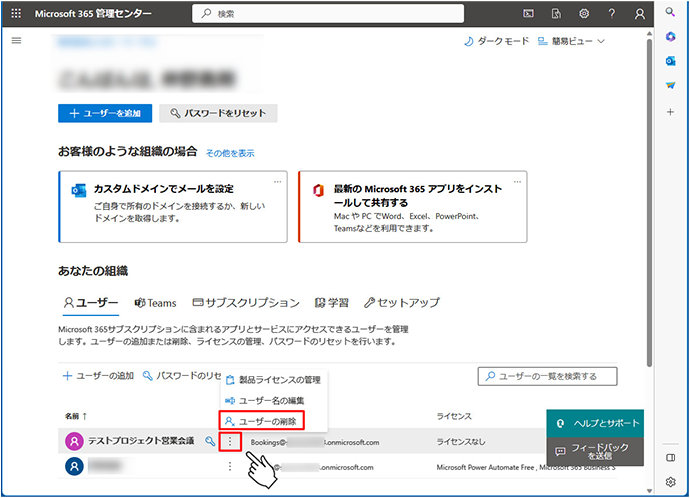Expand the 簡易ビュー dropdown
The image size is (690, 498).
coord(571,41)
